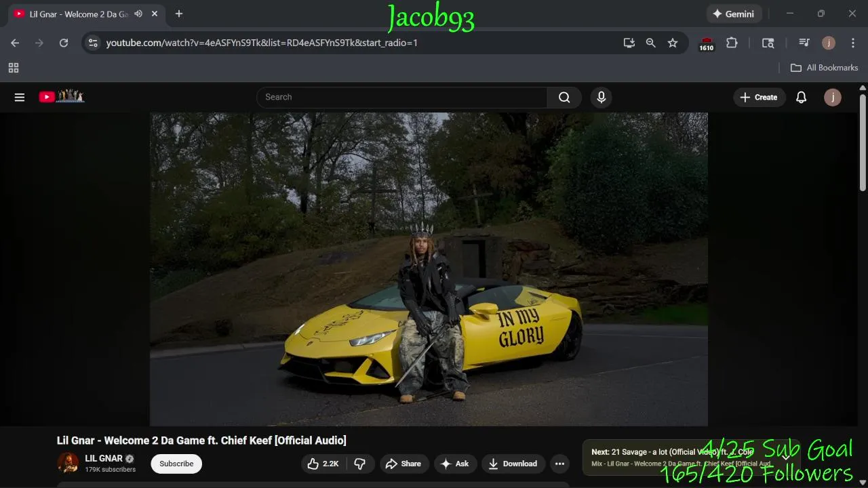Viewport: 868px width, 488px height.
Task: Close the Lil Gnar browser tab
Action: [155, 14]
